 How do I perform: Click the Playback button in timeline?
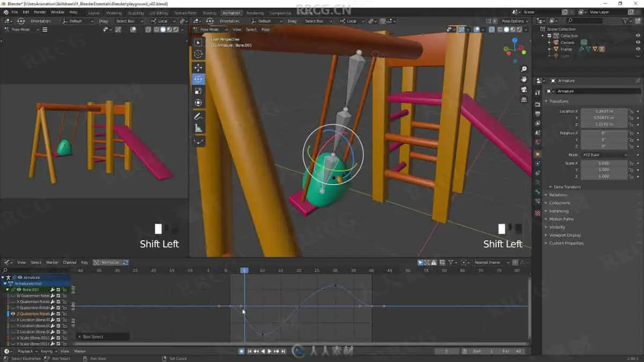tap(25, 351)
